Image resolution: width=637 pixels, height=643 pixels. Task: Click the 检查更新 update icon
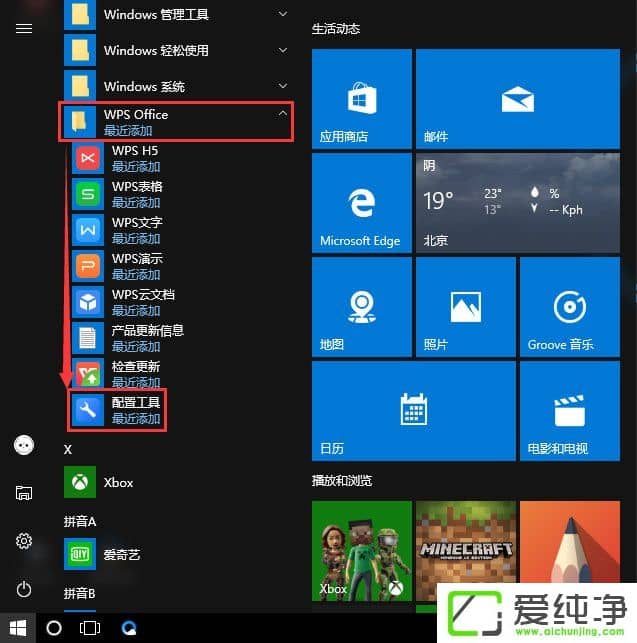[x=88, y=374]
